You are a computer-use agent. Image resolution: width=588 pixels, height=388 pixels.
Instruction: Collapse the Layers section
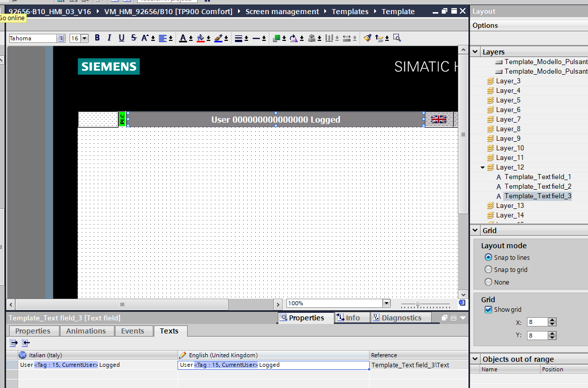click(475, 51)
